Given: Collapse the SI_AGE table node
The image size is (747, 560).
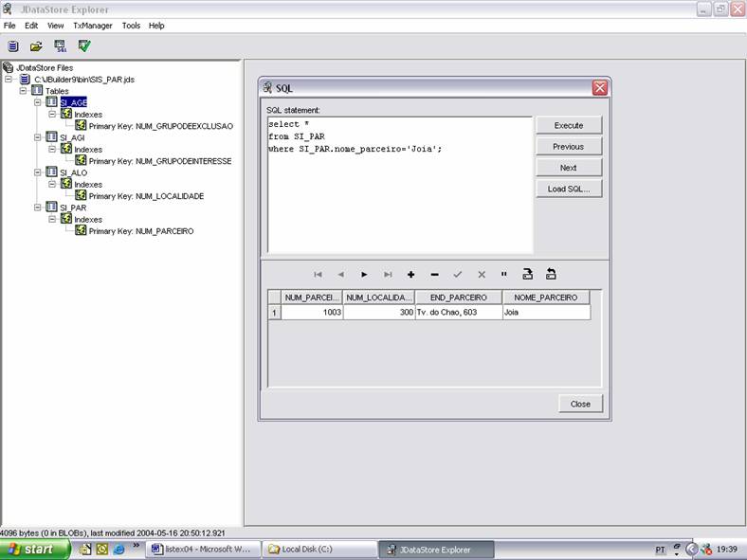Looking at the screenshot, I should pyautogui.click(x=38, y=102).
